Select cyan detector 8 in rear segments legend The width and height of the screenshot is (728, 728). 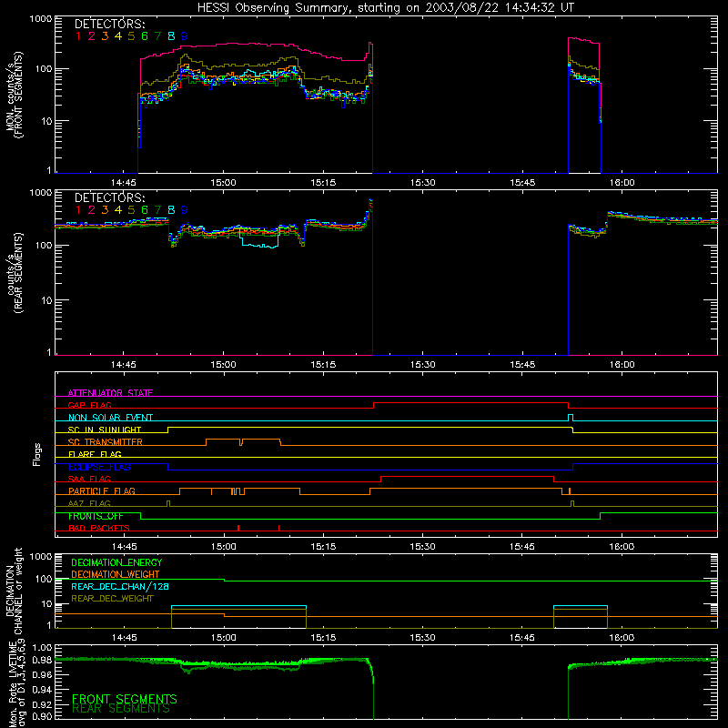[x=171, y=210]
